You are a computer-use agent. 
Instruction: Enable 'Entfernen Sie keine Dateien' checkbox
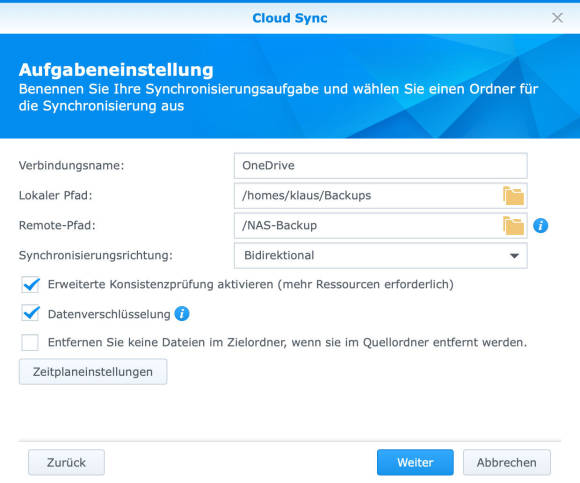(30, 342)
